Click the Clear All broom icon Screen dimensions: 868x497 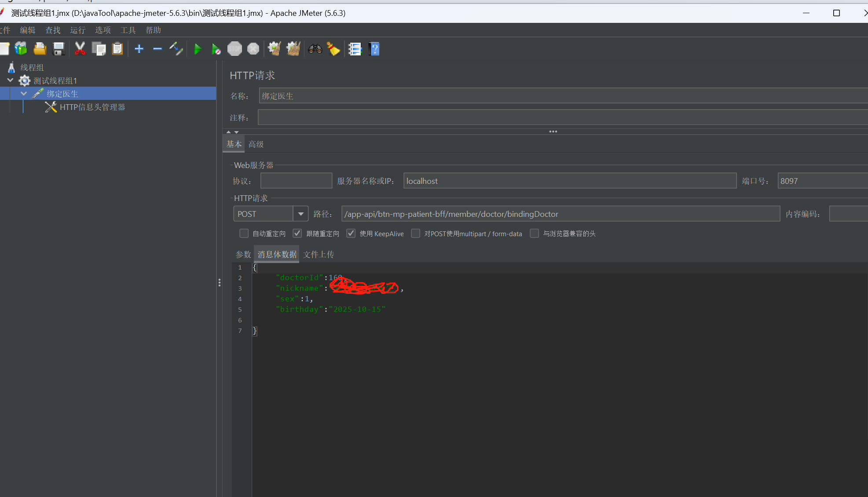pyautogui.click(x=293, y=49)
